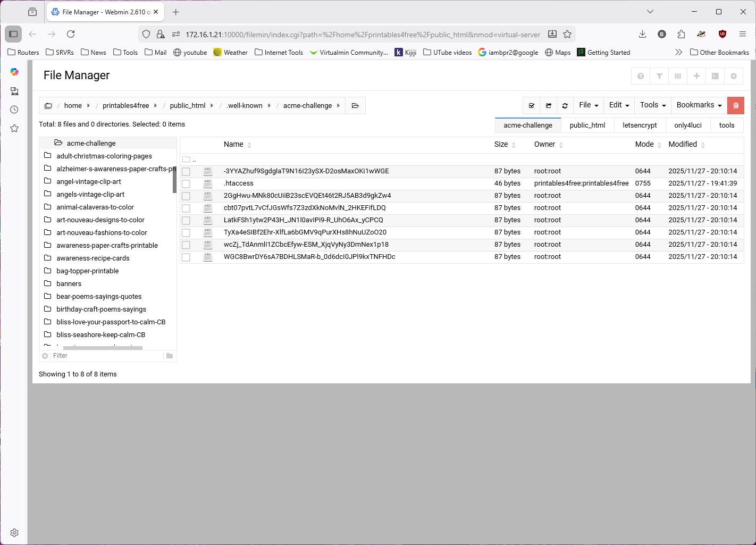This screenshot has height=545, width=756.
Task: Click the filter funnel icon in header
Action: [659, 76]
